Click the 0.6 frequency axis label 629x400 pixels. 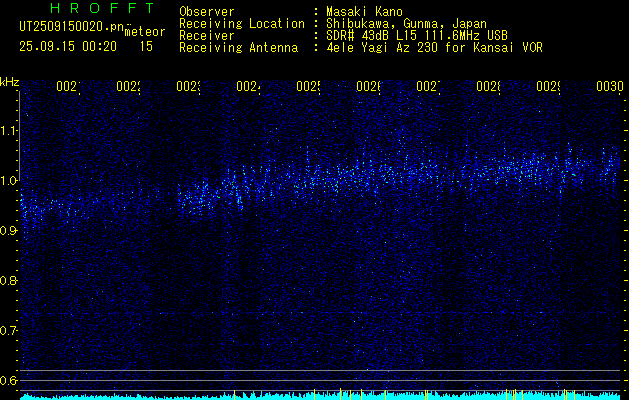point(9,380)
